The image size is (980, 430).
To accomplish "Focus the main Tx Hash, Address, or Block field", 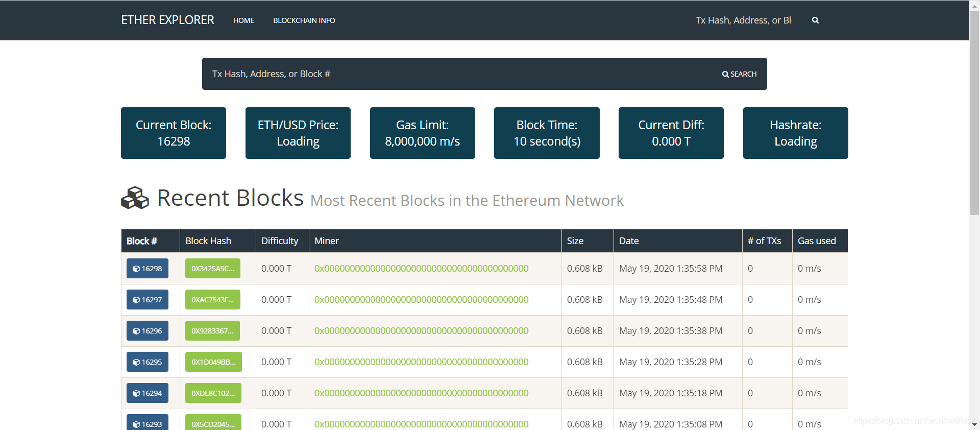I will [x=457, y=74].
